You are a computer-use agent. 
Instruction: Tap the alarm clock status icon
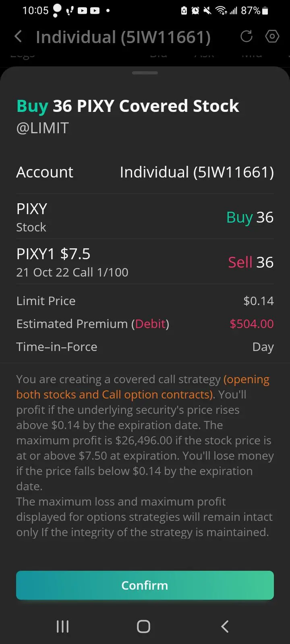click(x=195, y=11)
